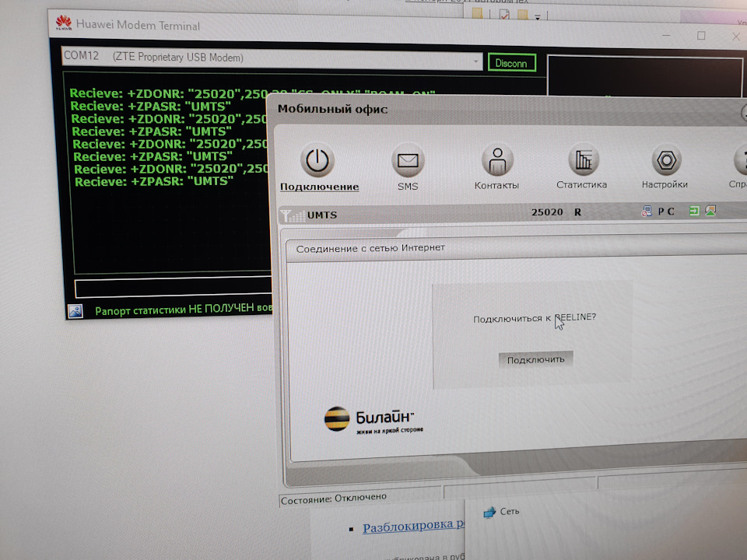Click "Состояние: Отключено" status text

(334, 499)
